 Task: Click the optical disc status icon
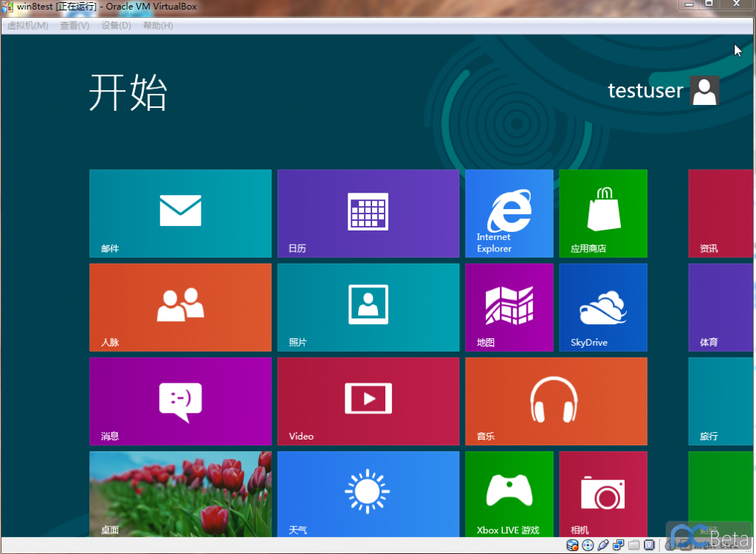(588, 546)
